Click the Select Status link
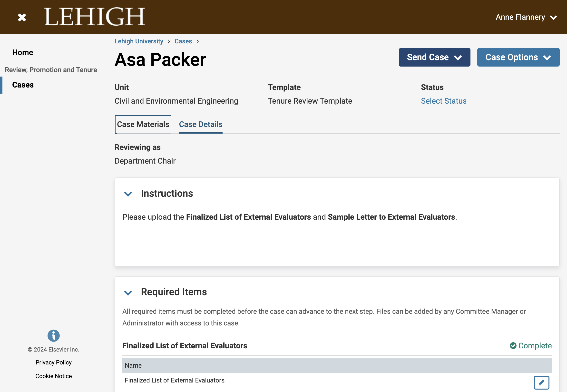The height and width of the screenshot is (392, 567). (x=443, y=101)
